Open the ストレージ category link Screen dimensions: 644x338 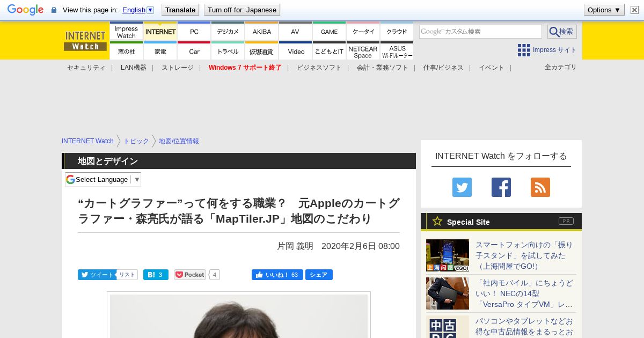[x=178, y=68]
